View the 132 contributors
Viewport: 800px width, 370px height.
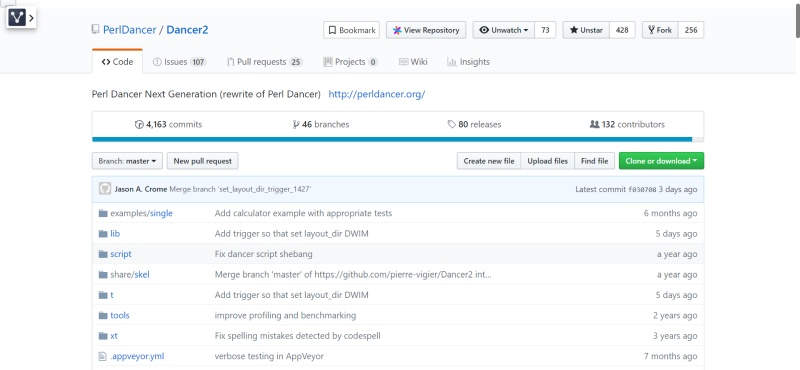click(x=627, y=125)
